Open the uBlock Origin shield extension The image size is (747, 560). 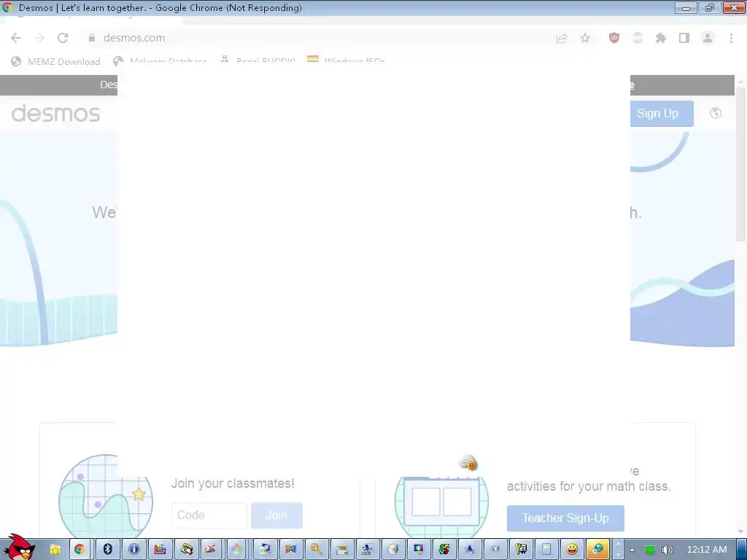(614, 38)
